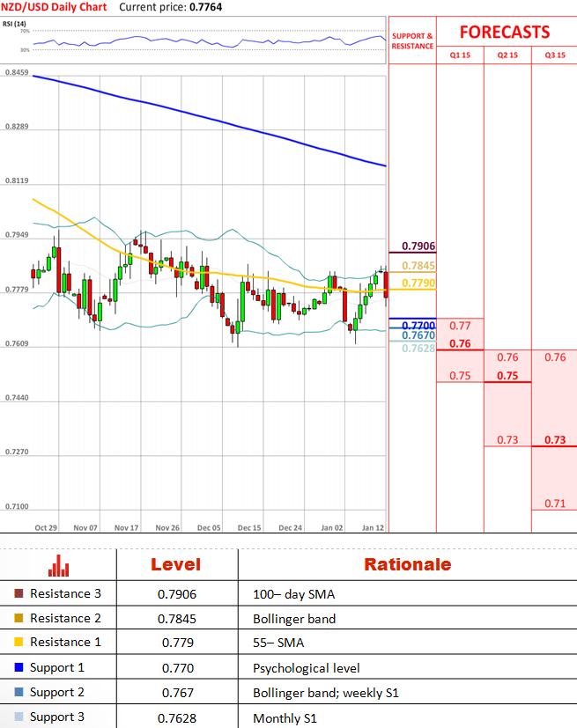
Task: Click the NZD/USD Daily Chart title
Action: pos(54,7)
